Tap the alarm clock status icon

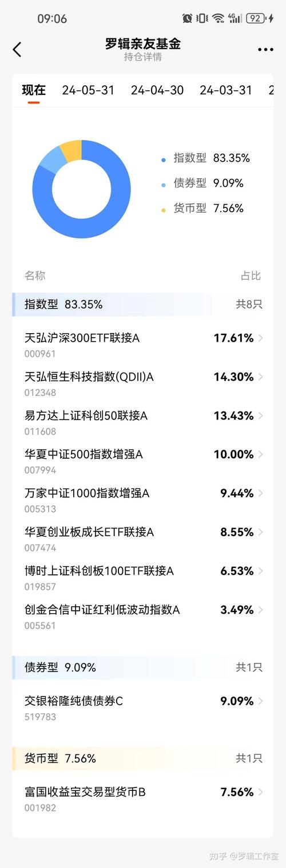(187, 18)
